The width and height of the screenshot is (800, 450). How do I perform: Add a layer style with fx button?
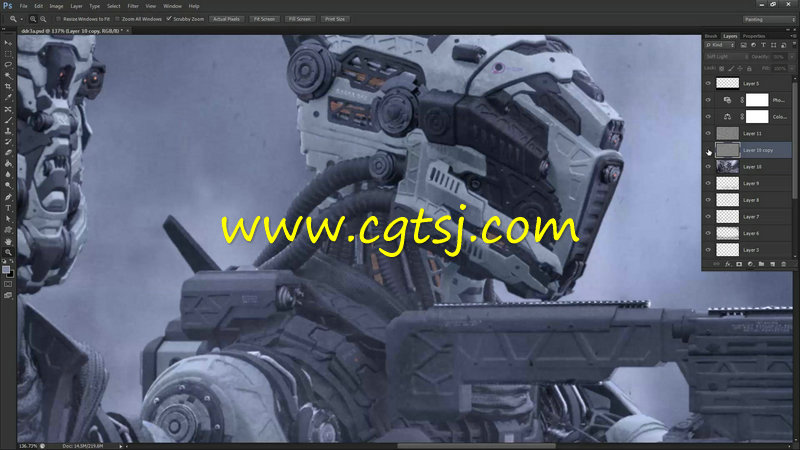pyautogui.click(x=728, y=264)
